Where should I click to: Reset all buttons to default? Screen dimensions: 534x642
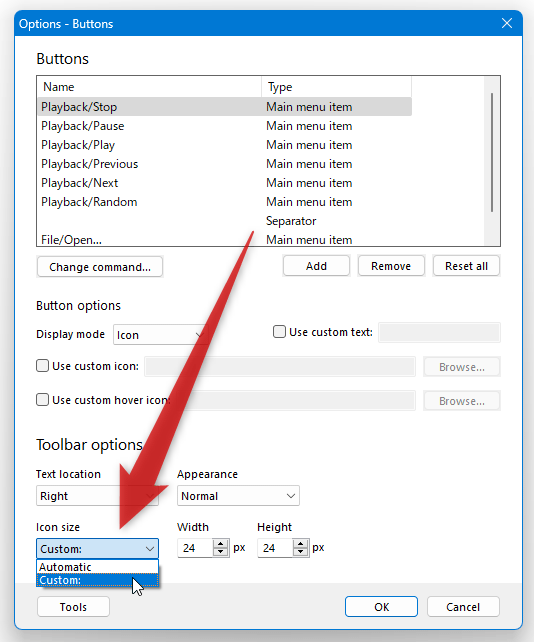tap(466, 266)
